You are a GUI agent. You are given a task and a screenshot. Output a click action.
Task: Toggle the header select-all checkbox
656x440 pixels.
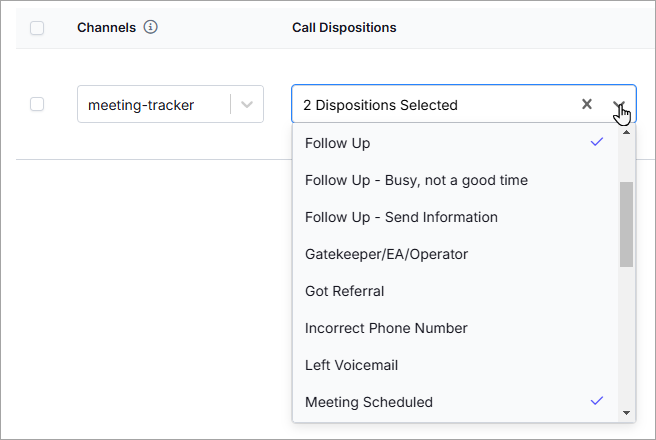[x=37, y=28]
